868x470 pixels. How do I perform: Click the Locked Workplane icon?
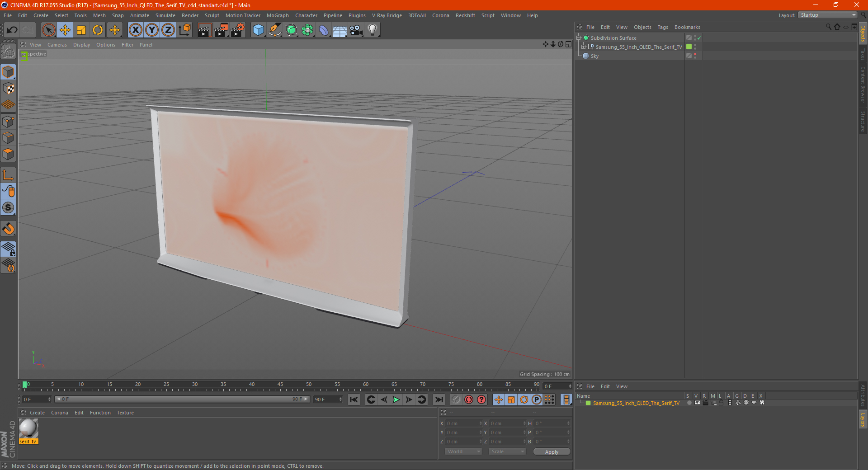coord(8,249)
